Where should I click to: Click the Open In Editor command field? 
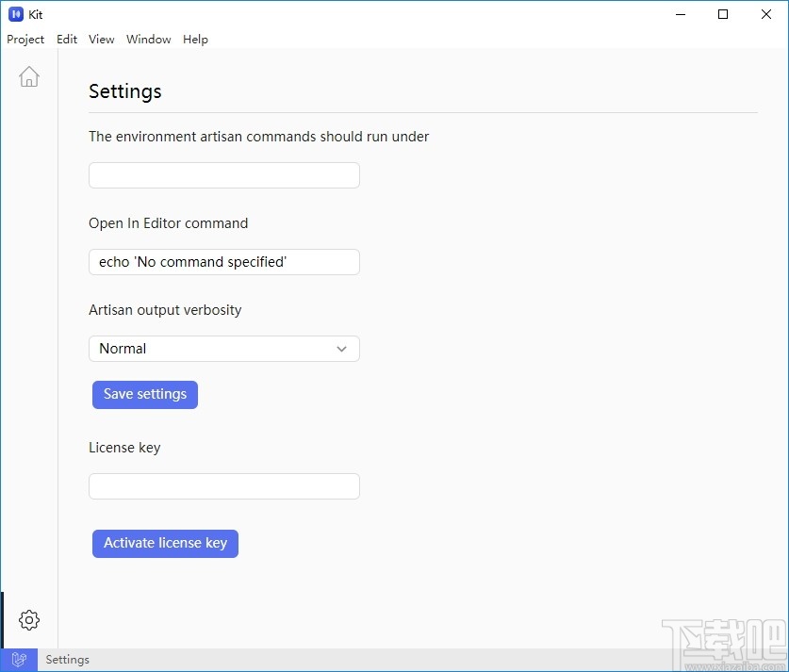pyautogui.click(x=223, y=262)
